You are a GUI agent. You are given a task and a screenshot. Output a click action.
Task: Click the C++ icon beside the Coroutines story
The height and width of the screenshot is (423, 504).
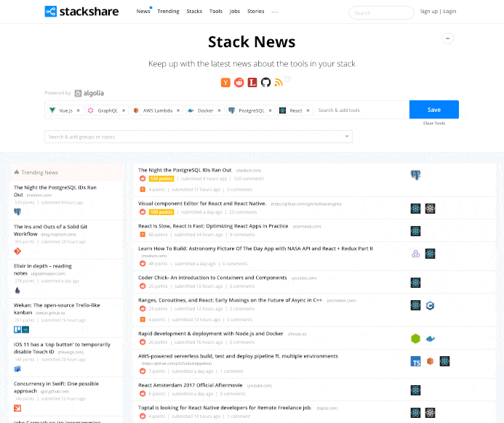430,305
